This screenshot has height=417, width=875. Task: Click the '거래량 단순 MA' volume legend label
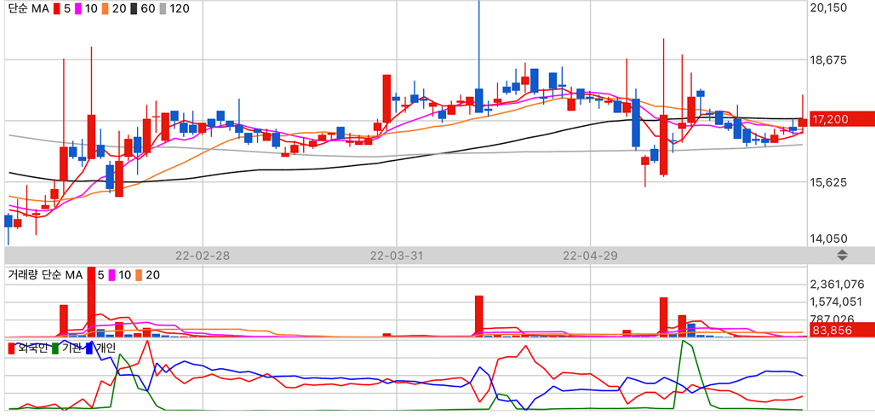point(45,275)
